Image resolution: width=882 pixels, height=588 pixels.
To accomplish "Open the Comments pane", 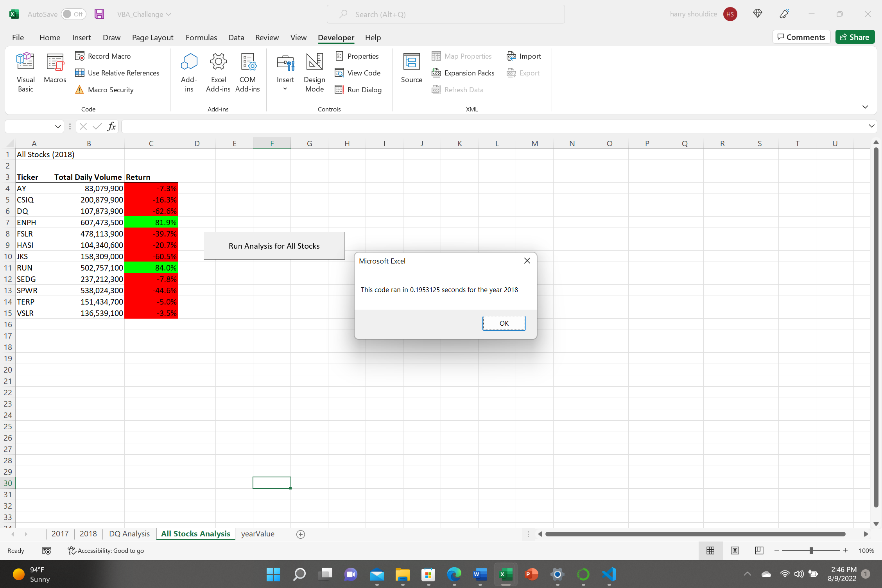I will 801,37.
